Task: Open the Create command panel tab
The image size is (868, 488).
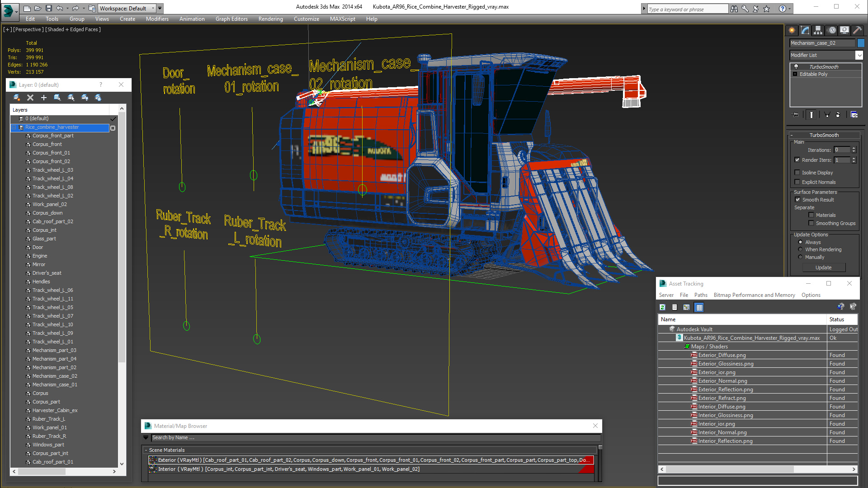Action: tap(792, 30)
